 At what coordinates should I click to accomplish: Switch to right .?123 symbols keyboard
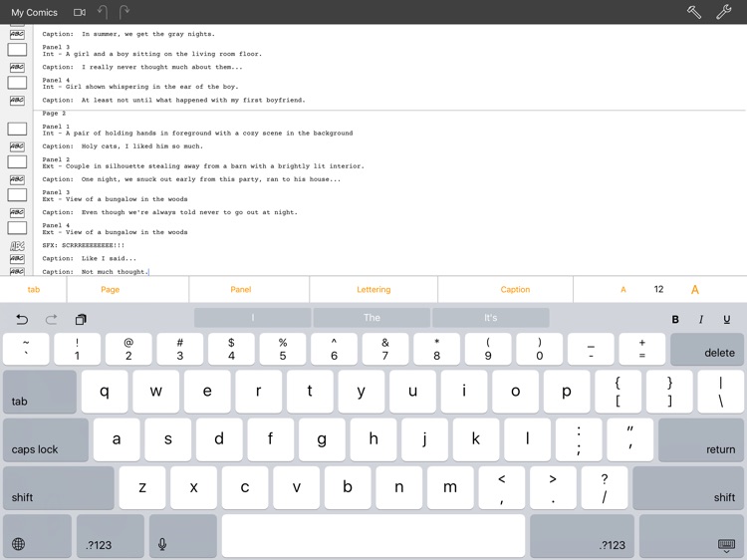coord(582,536)
